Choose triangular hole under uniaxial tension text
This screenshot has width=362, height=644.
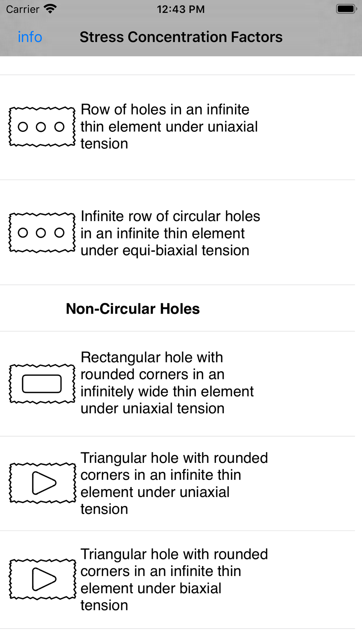click(x=174, y=483)
